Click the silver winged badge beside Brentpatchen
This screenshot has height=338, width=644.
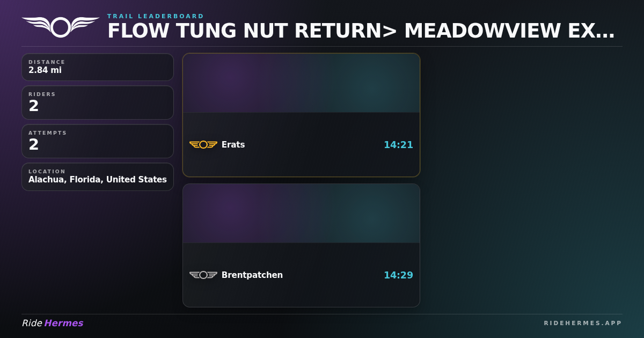203,275
